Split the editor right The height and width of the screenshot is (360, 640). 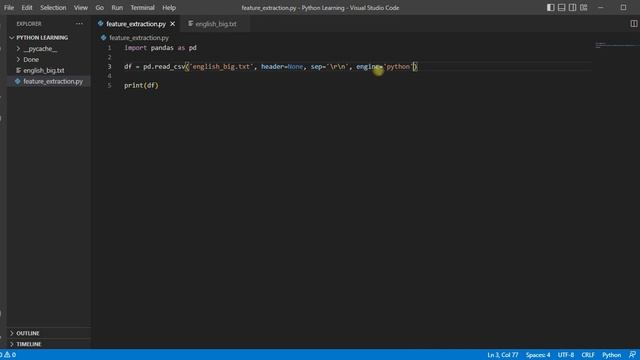[633, 24]
